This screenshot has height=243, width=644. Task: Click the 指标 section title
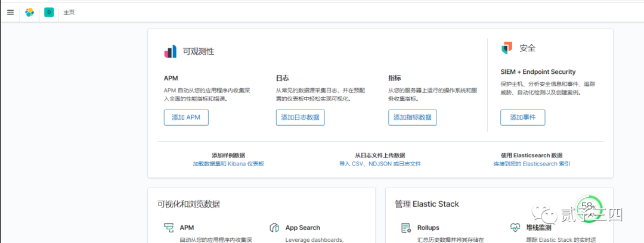tap(395, 77)
